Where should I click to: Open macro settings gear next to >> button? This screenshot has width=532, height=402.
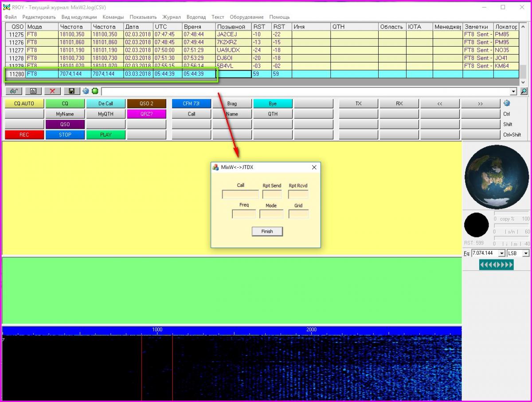(x=507, y=103)
